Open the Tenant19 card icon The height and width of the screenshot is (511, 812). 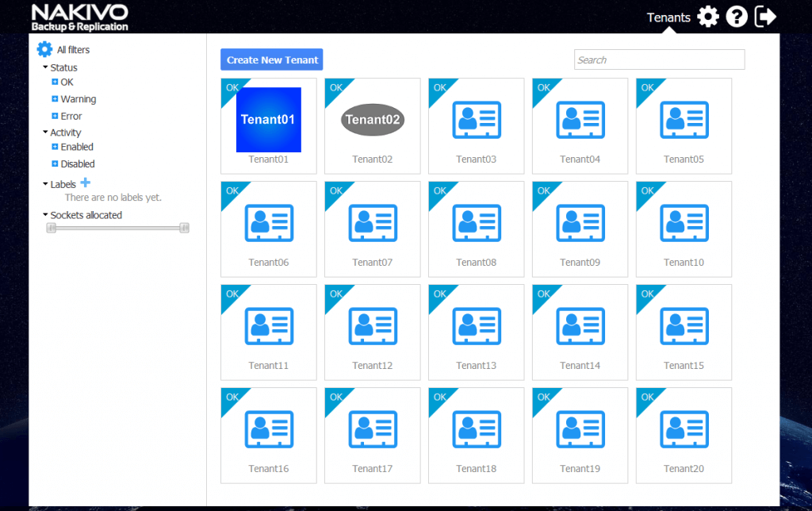580,429
